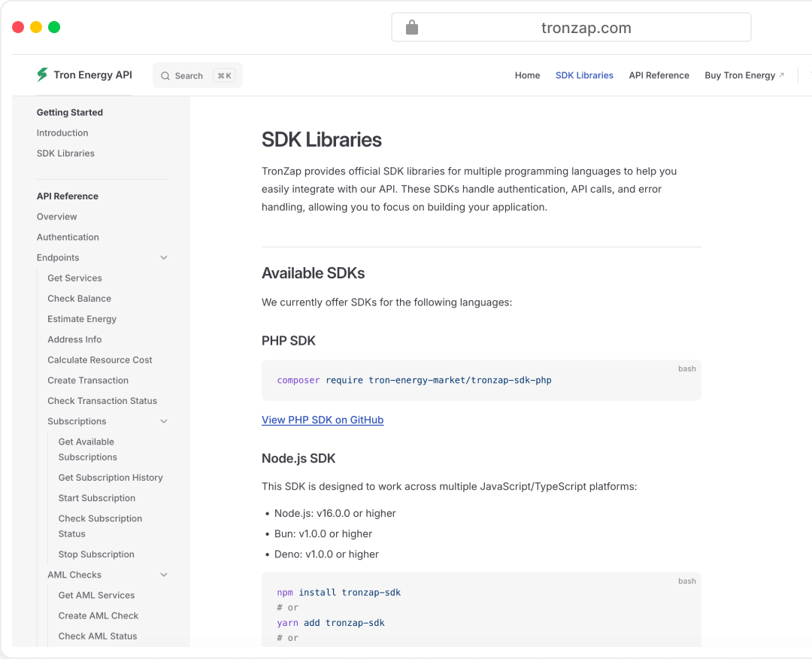Image resolution: width=812 pixels, height=659 pixels.
Task: Click the tronzap.com address bar
Action: (571, 27)
